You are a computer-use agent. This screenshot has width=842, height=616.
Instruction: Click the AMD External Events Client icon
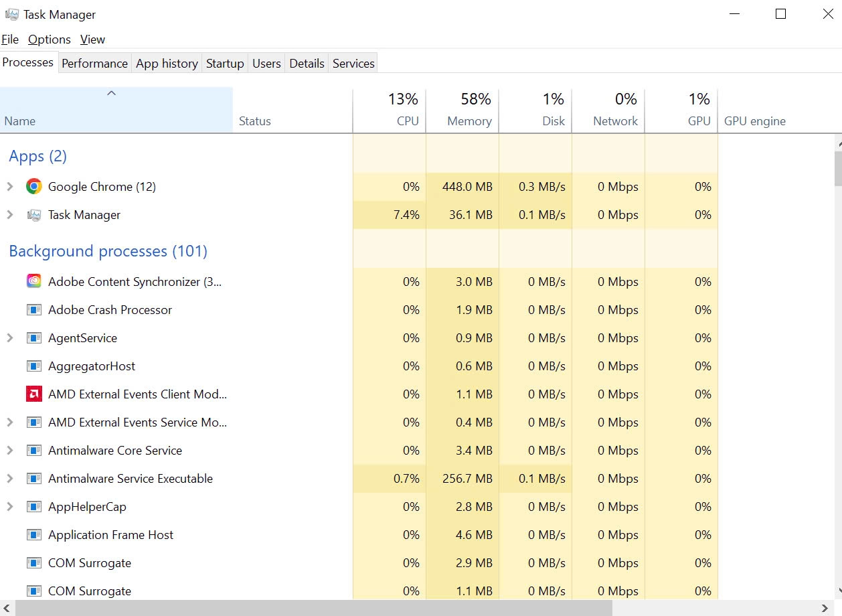pos(33,394)
